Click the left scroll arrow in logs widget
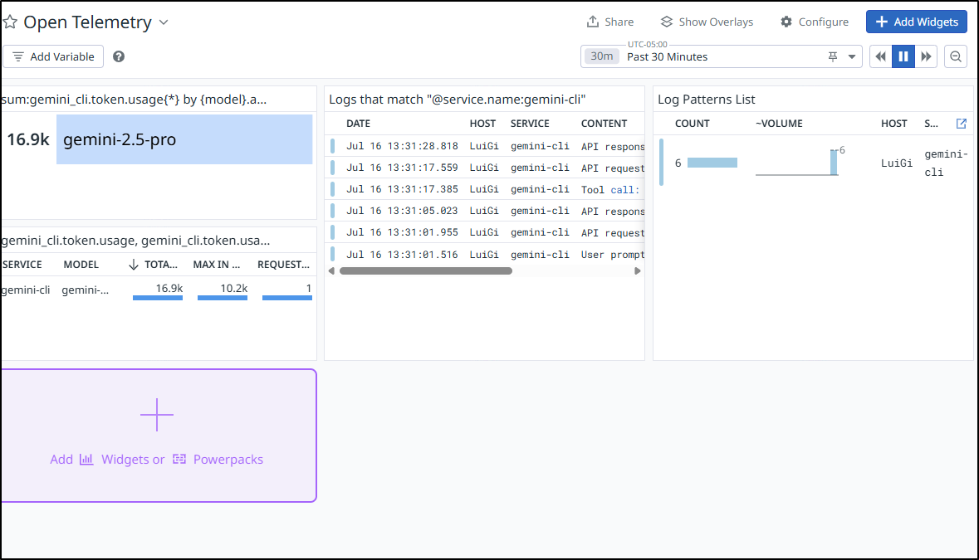This screenshot has height=560, width=979. click(331, 270)
